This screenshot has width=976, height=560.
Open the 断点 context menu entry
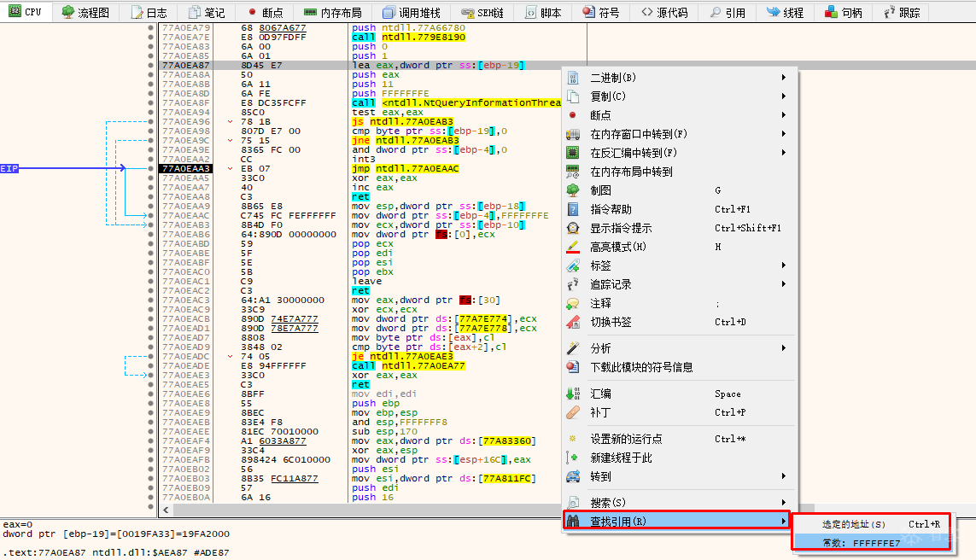point(680,115)
